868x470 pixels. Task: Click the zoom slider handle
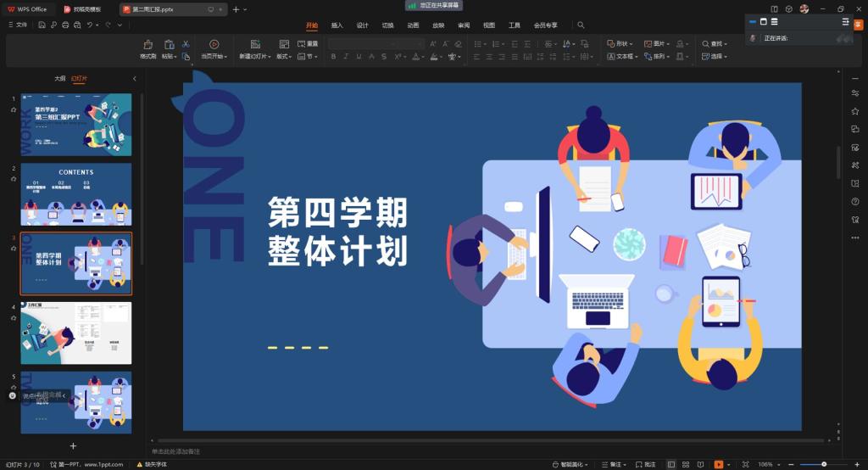pos(823,464)
